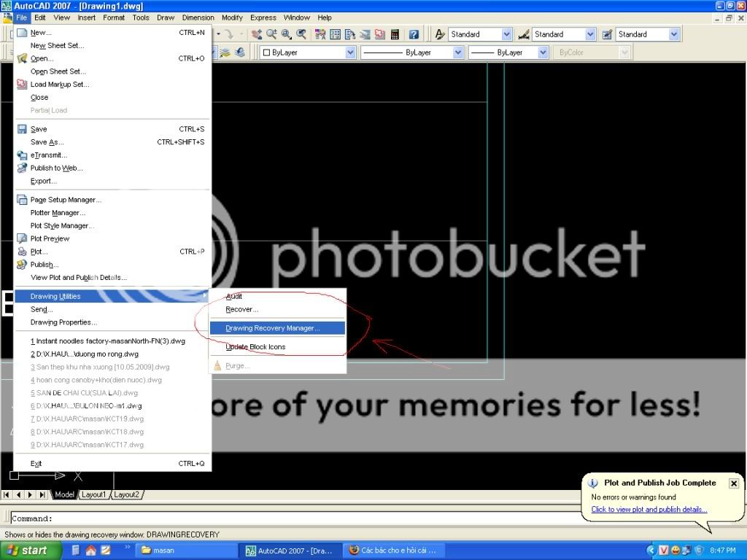Viewport: 747px width, 560px height.
Task: Open the table style Standard dropdown
Action: (x=673, y=34)
